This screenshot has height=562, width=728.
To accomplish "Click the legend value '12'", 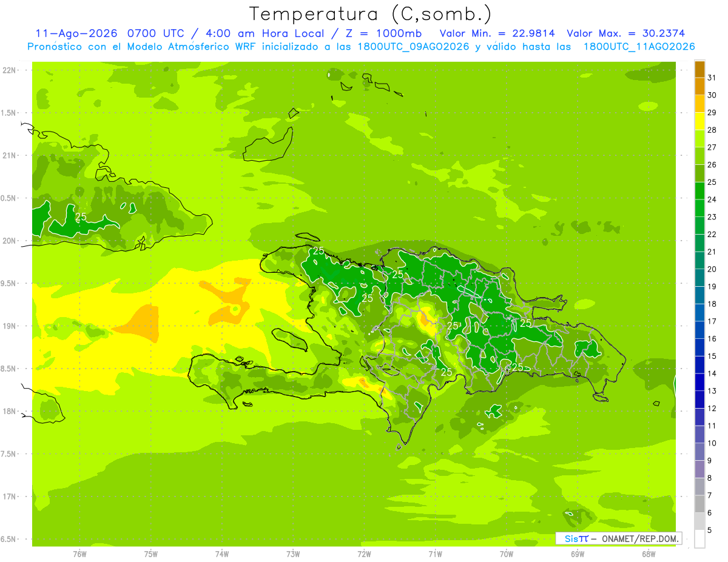I will tap(712, 408).
